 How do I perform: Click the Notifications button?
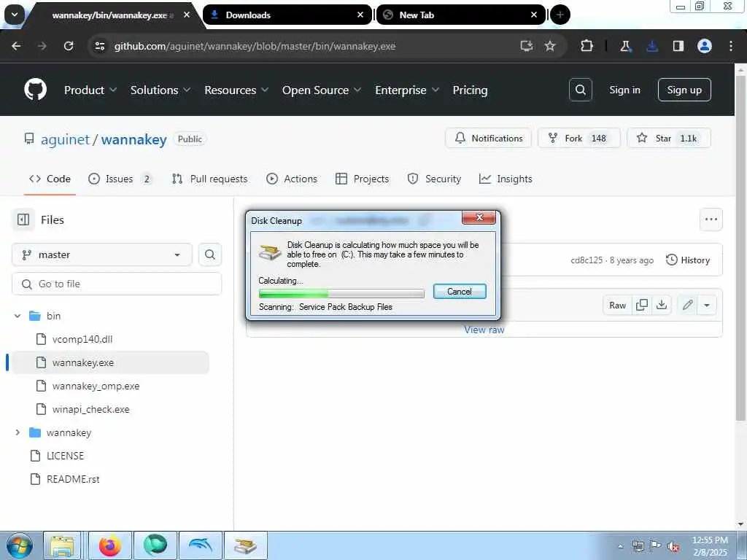click(488, 138)
